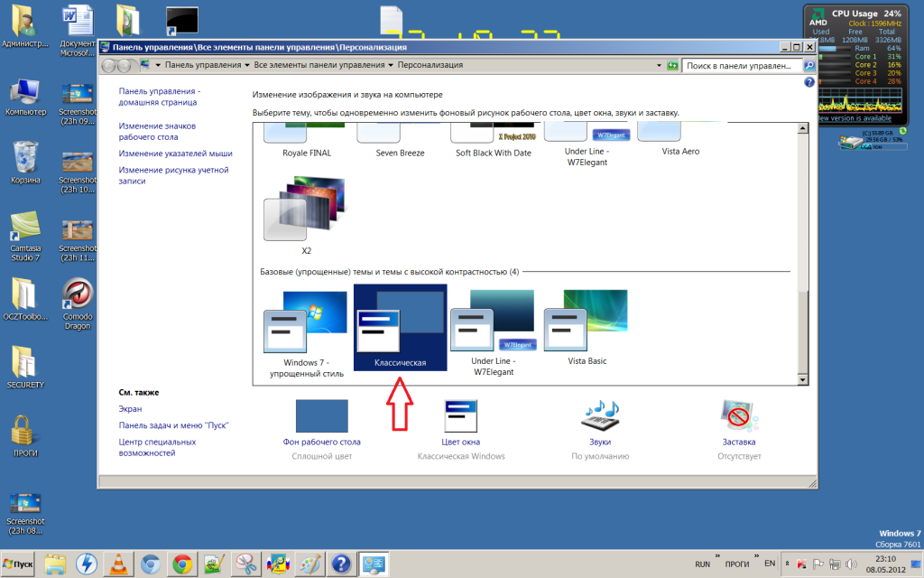Open Изменение рисунка учетной записи link
Image resolution: width=924 pixels, height=578 pixels.
pyautogui.click(x=174, y=175)
